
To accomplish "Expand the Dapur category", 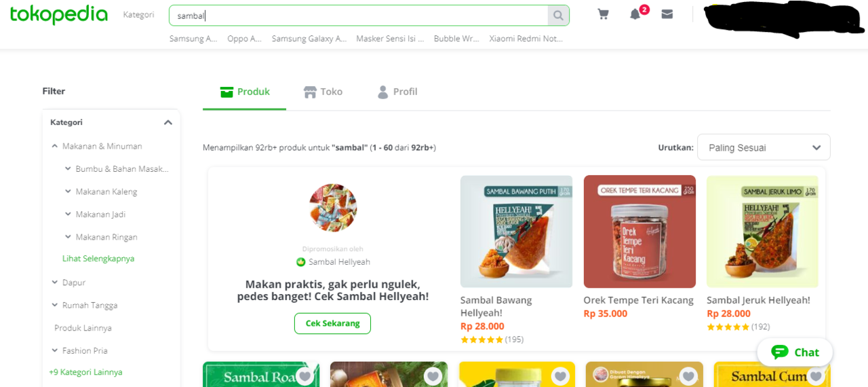I will (x=55, y=282).
